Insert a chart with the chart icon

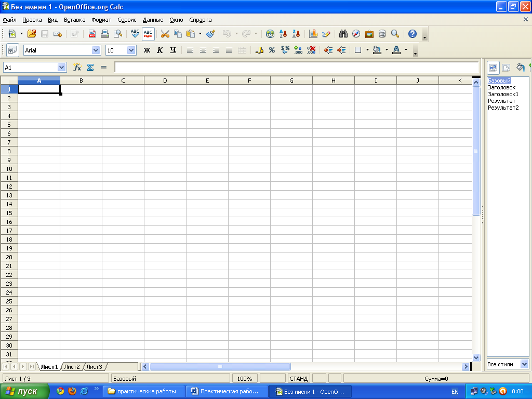[313, 34]
